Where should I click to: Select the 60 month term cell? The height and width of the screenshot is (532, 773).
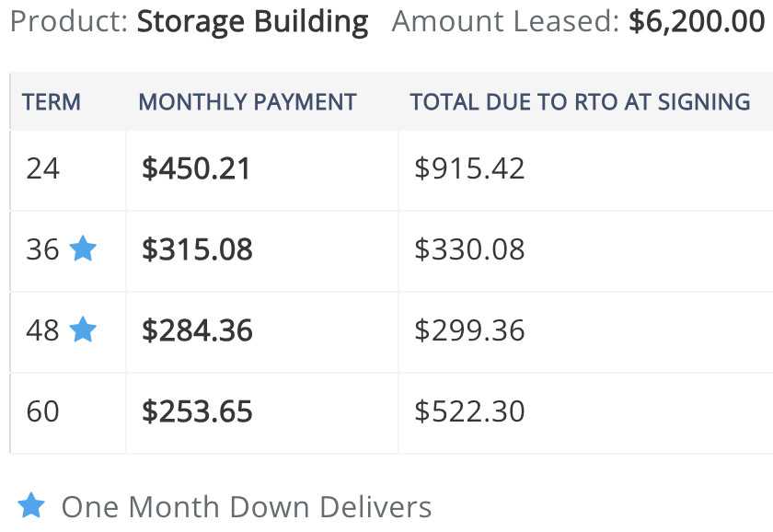pos(43,411)
